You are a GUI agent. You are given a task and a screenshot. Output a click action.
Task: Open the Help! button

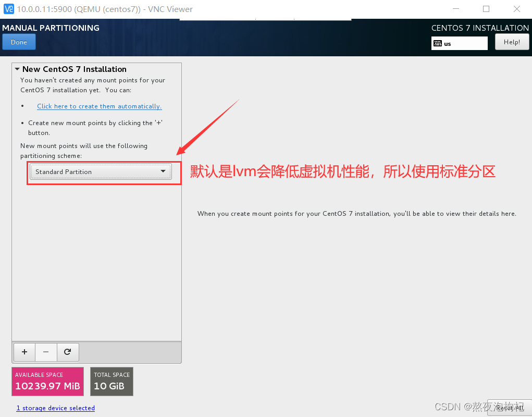point(512,42)
